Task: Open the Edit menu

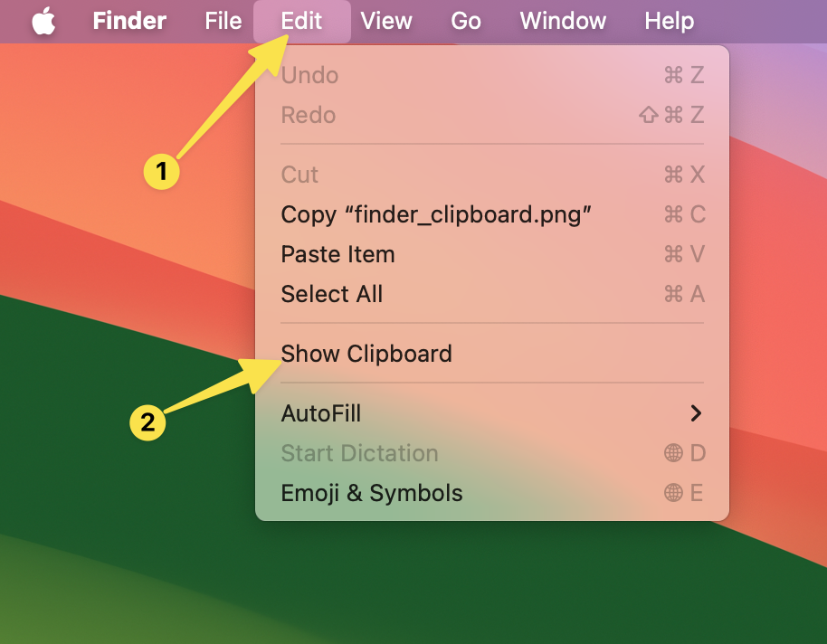Action: (x=301, y=21)
